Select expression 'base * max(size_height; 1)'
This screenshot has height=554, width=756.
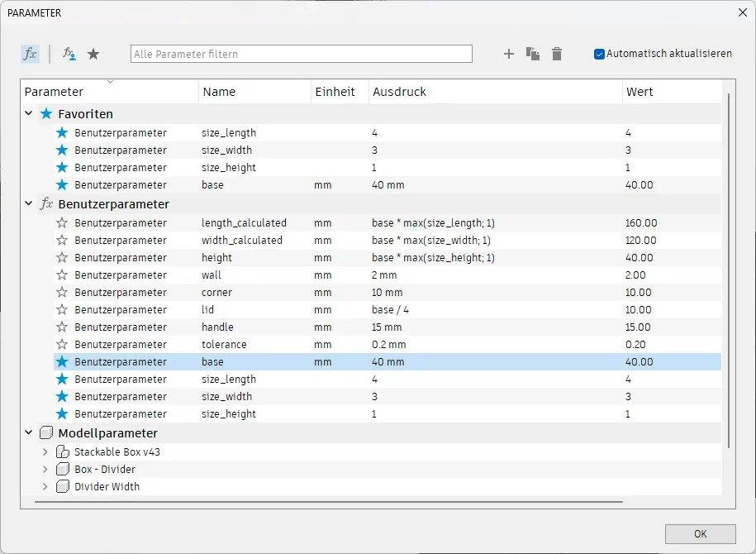(433, 258)
